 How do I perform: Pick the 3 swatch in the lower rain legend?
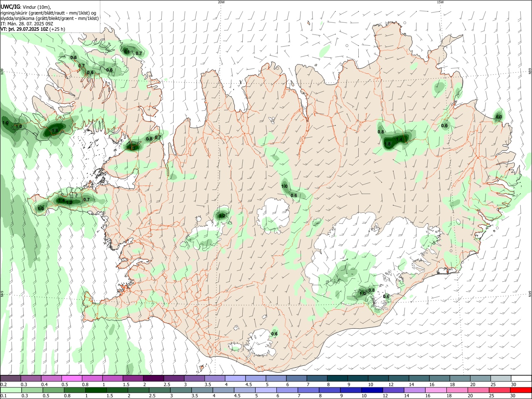coord(181,390)
